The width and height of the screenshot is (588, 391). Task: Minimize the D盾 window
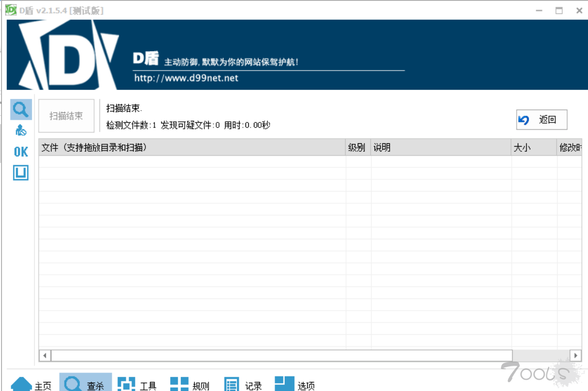(x=539, y=11)
